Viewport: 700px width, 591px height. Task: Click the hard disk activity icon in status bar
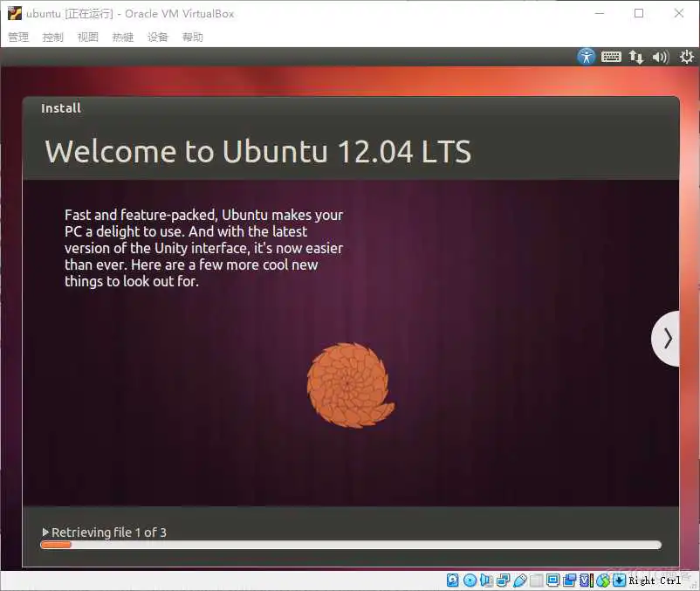(452, 580)
